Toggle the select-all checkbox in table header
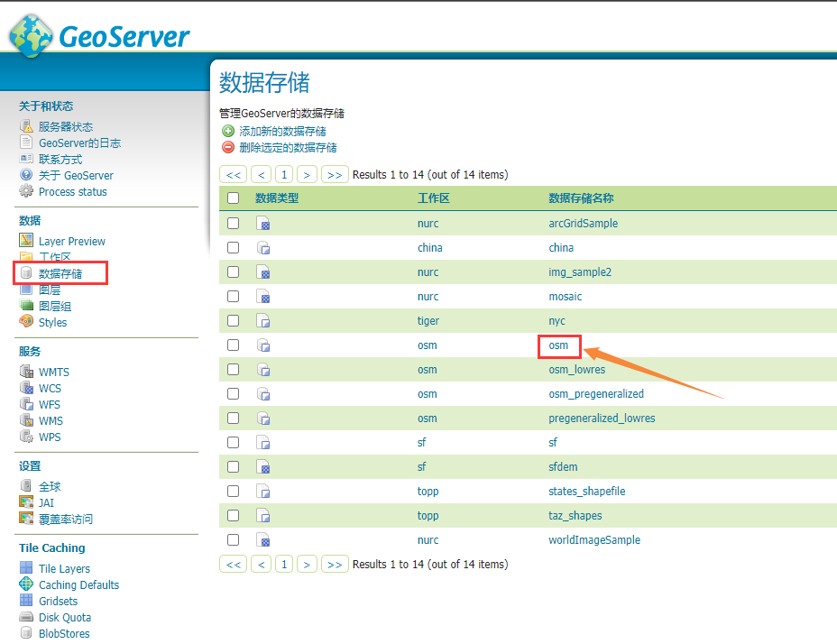 232,198
